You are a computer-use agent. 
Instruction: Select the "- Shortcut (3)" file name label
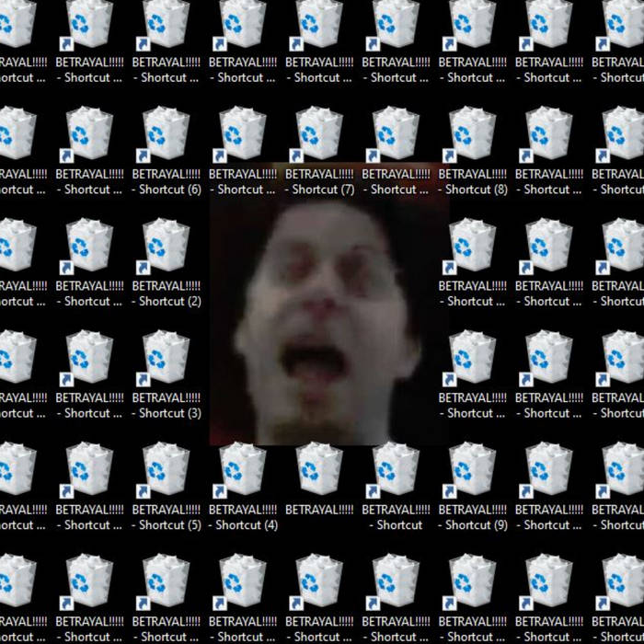click(x=166, y=413)
